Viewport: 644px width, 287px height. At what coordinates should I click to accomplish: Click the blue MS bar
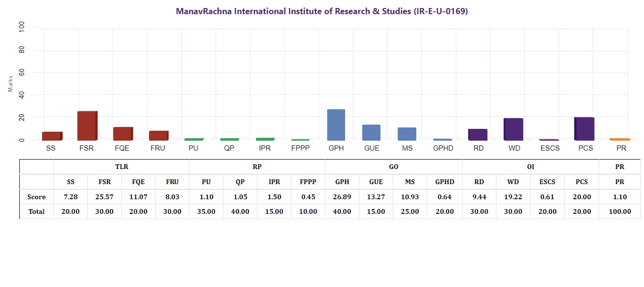point(407,134)
